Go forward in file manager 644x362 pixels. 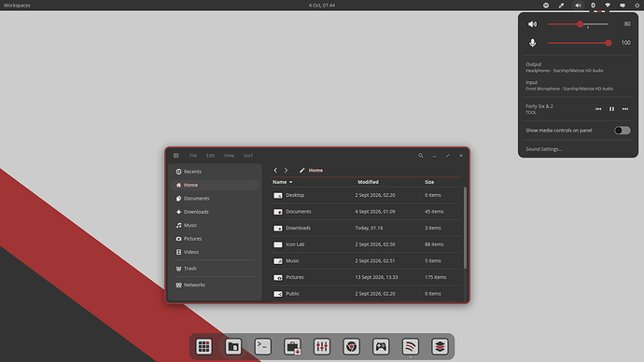[x=287, y=170]
